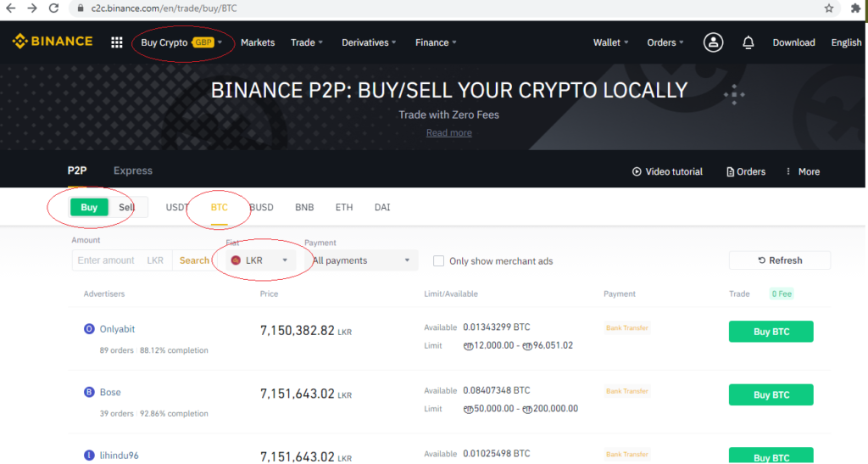The width and height of the screenshot is (868, 464).
Task: Open the browser extensions puzzle icon
Action: pos(856,8)
